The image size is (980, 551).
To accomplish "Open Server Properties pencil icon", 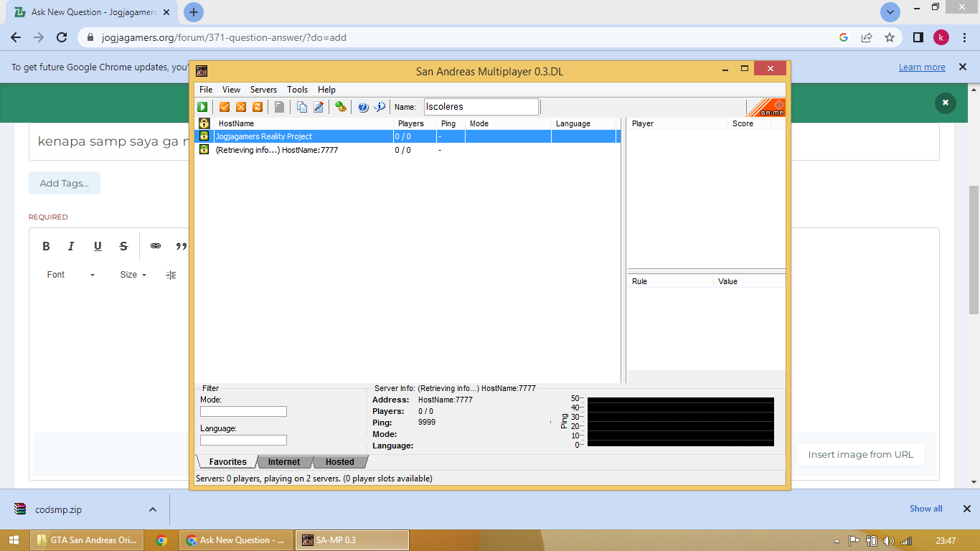I will [x=319, y=107].
